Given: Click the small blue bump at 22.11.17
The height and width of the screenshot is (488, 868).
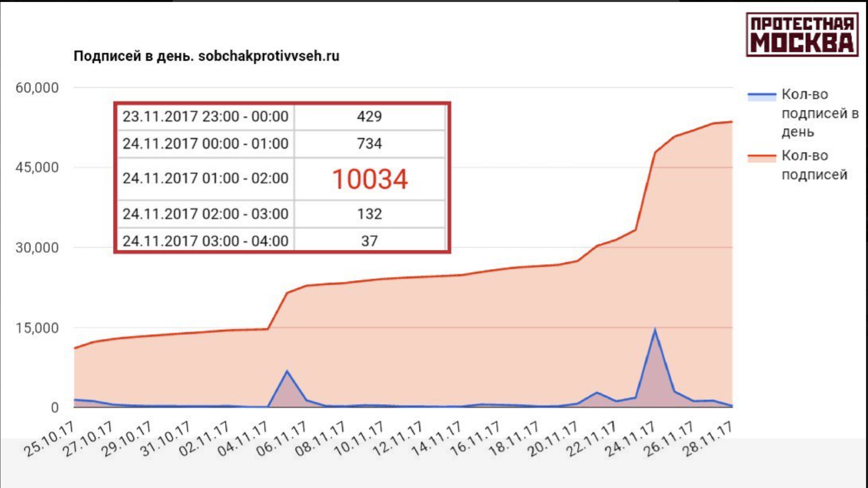Looking at the screenshot, I should 596,393.
